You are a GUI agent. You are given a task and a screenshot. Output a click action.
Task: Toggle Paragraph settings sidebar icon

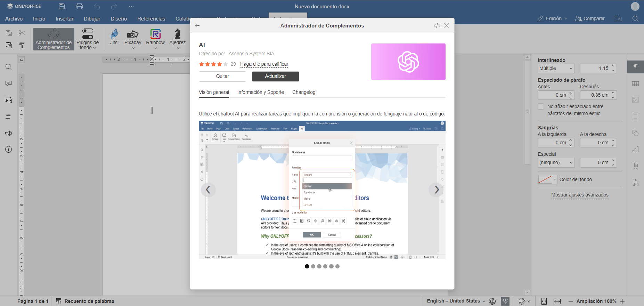[636, 67]
